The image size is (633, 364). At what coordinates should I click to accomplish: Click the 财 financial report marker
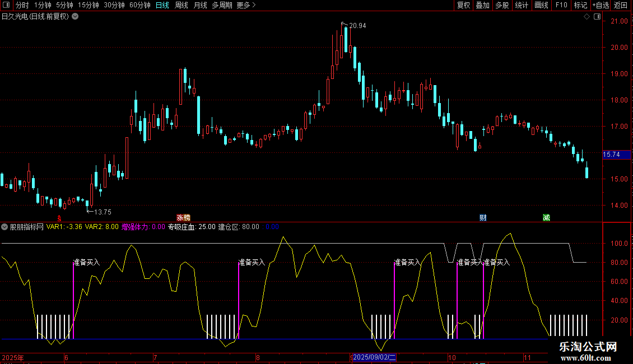483,217
